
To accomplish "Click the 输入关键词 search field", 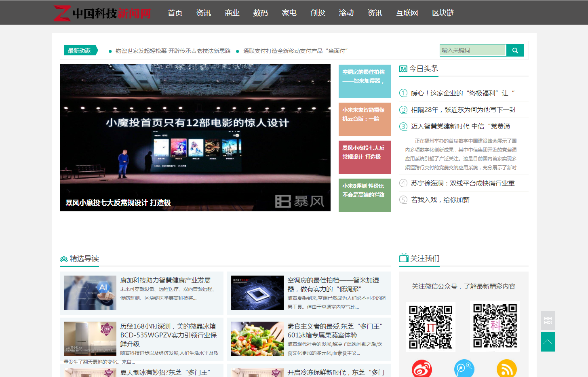I will pos(473,50).
